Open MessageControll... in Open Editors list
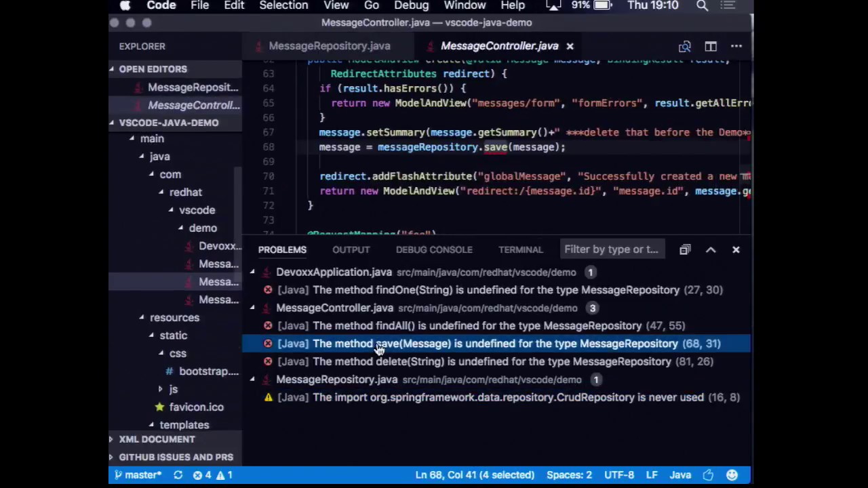 [193, 105]
